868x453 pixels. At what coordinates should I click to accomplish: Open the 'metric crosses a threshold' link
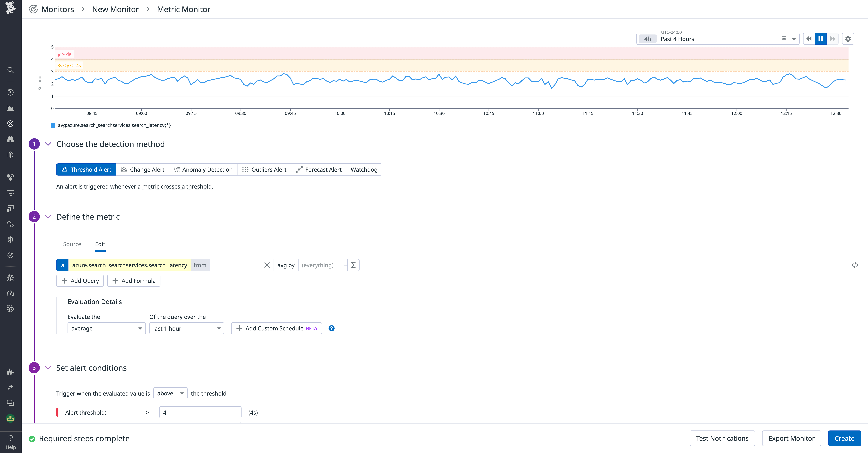pyautogui.click(x=177, y=186)
